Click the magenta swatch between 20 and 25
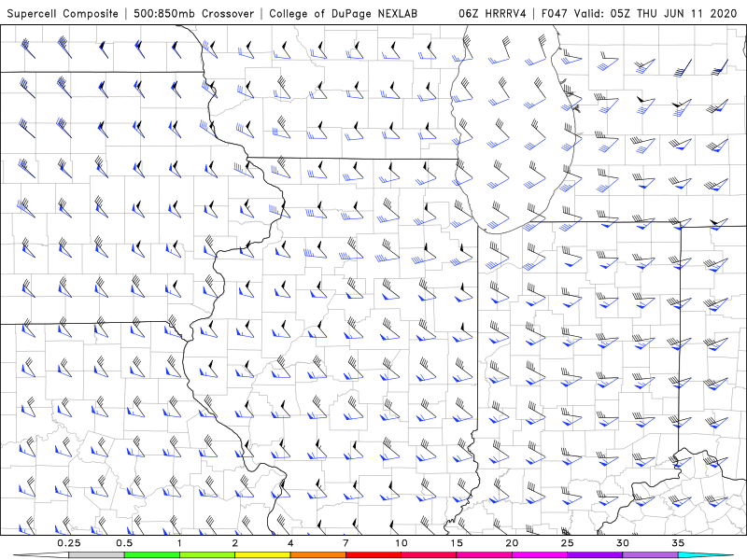Viewport: 747px width, 560px height. pos(540,555)
